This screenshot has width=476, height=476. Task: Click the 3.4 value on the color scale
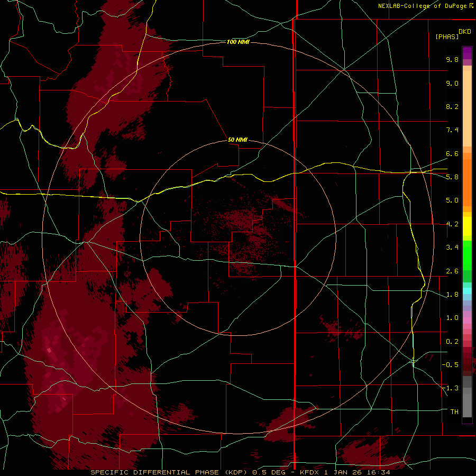click(x=452, y=248)
